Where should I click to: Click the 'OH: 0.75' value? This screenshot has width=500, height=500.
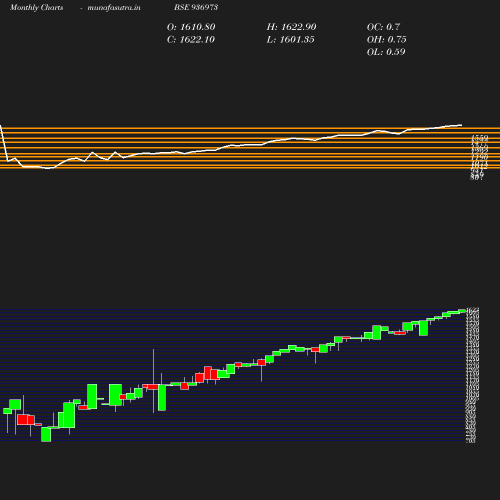(x=387, y=39)
